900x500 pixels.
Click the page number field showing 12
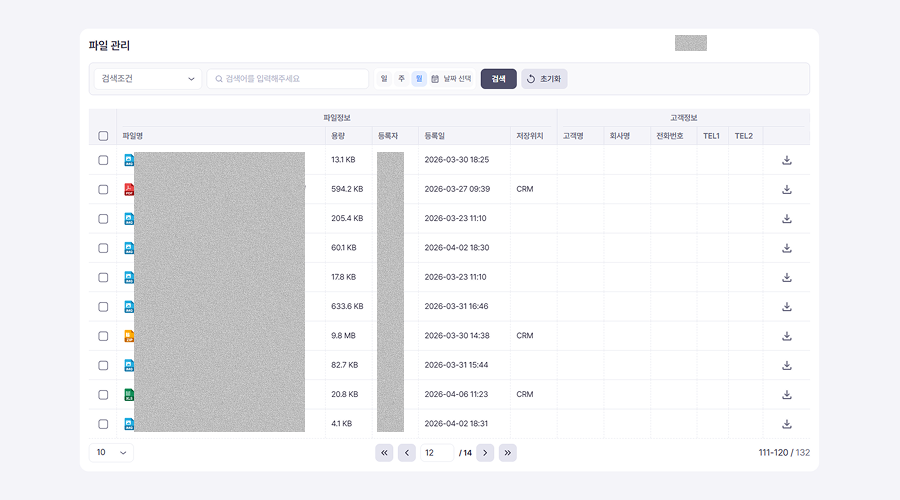[437, 453]
